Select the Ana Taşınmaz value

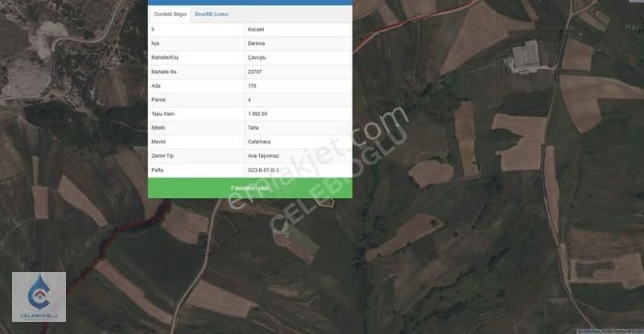click(263, 155)
